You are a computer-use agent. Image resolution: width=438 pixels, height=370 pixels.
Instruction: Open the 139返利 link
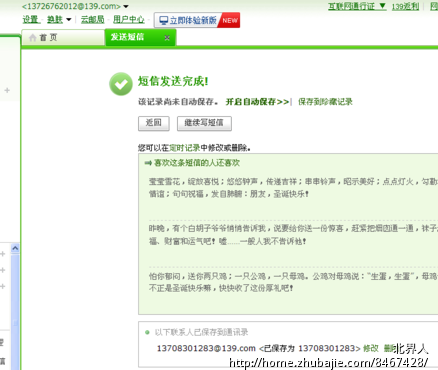point(405,6)
